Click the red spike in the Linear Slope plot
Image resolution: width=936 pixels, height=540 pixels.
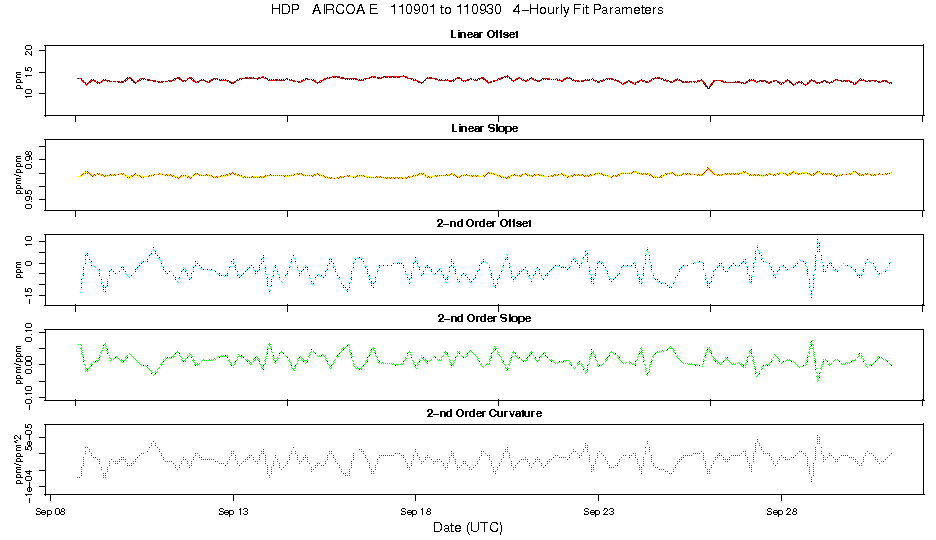[708, 168]
